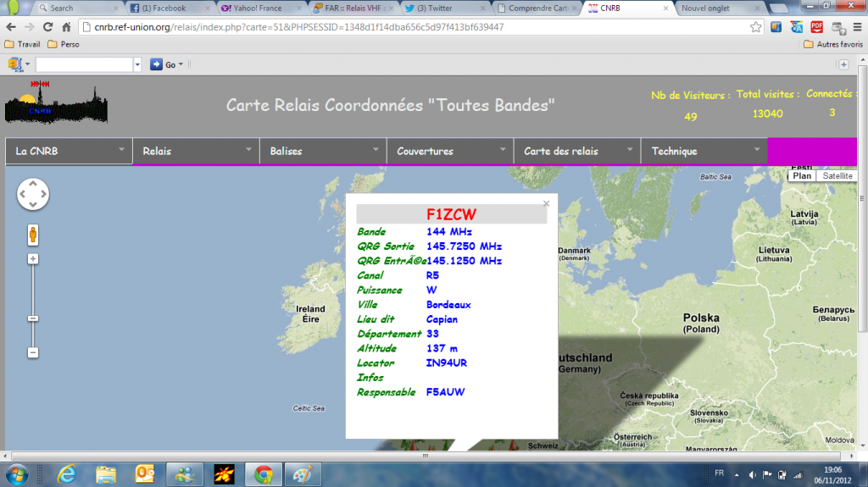Viewport: 868px width, 487px height.
Task: Click the Bordeaux city value
Action: coord(448,304)
